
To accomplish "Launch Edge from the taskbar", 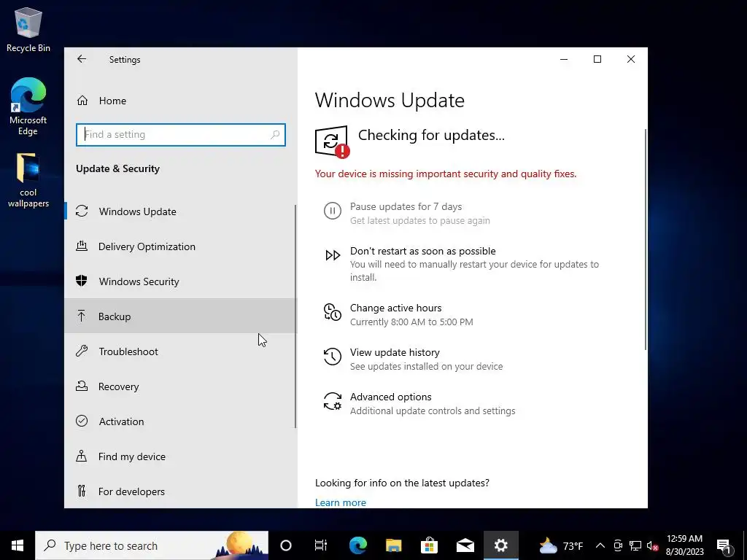I will 357,545.
